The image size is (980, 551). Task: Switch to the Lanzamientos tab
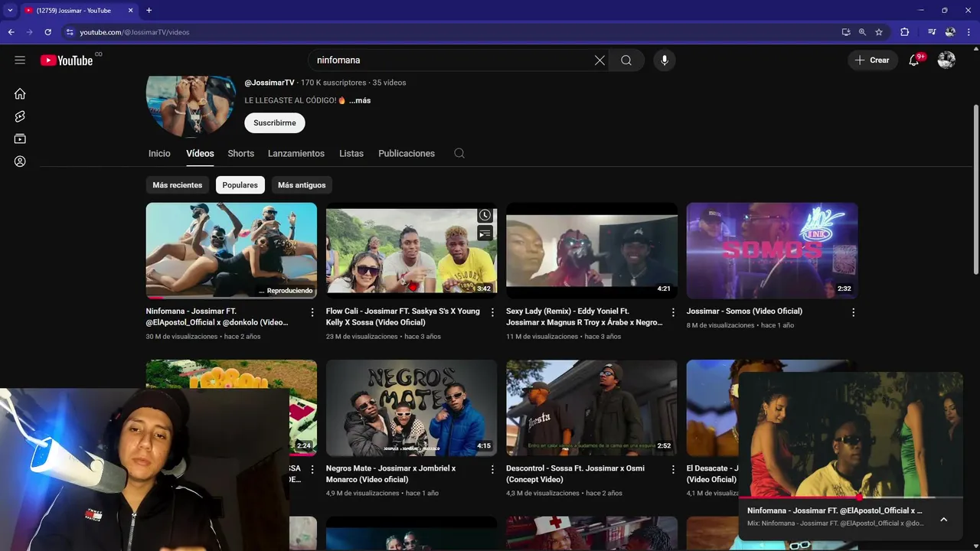click(296, 153)
